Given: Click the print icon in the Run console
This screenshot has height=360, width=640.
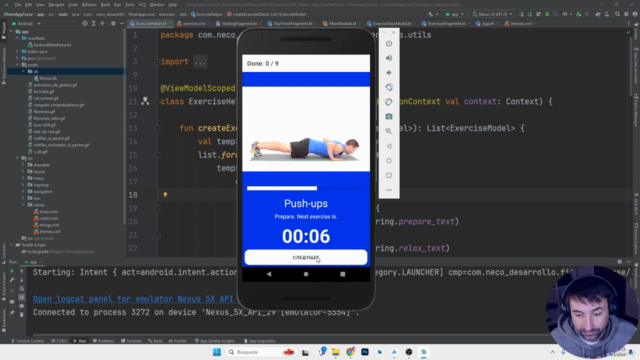Looking at the screenshot, I should pyautogui.click(x=22, y=306).
